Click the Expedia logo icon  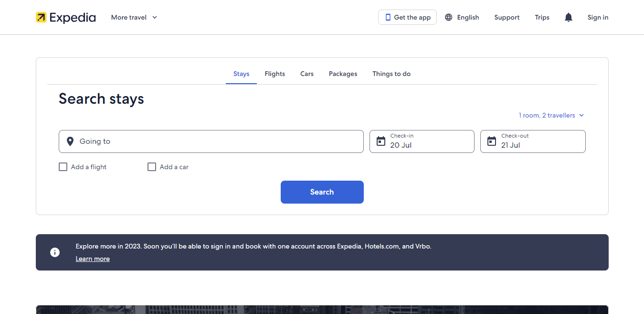click(x=41, y=17)
